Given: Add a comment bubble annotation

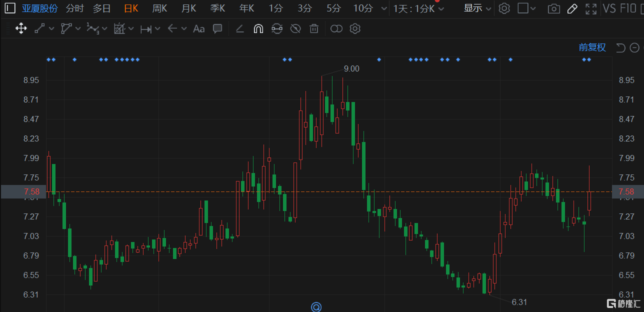Looking at the screenshot, I should click(x=217, y=28).
